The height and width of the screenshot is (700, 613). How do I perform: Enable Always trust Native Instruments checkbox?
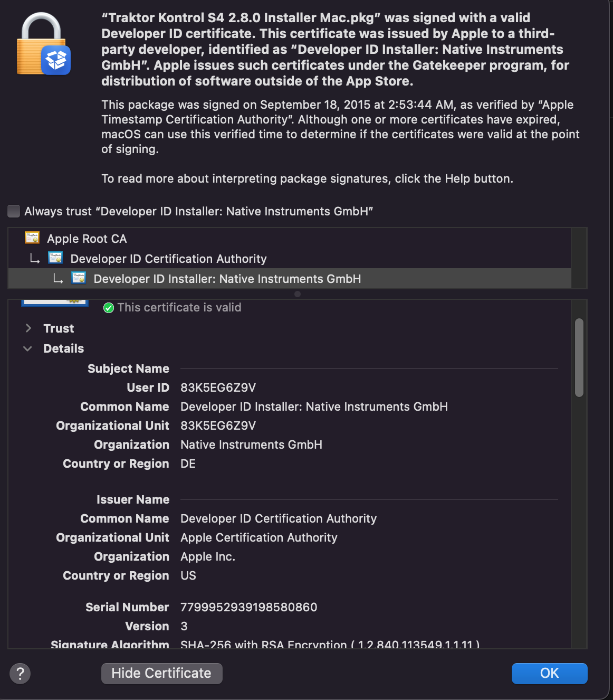click(x=14, y=211)
